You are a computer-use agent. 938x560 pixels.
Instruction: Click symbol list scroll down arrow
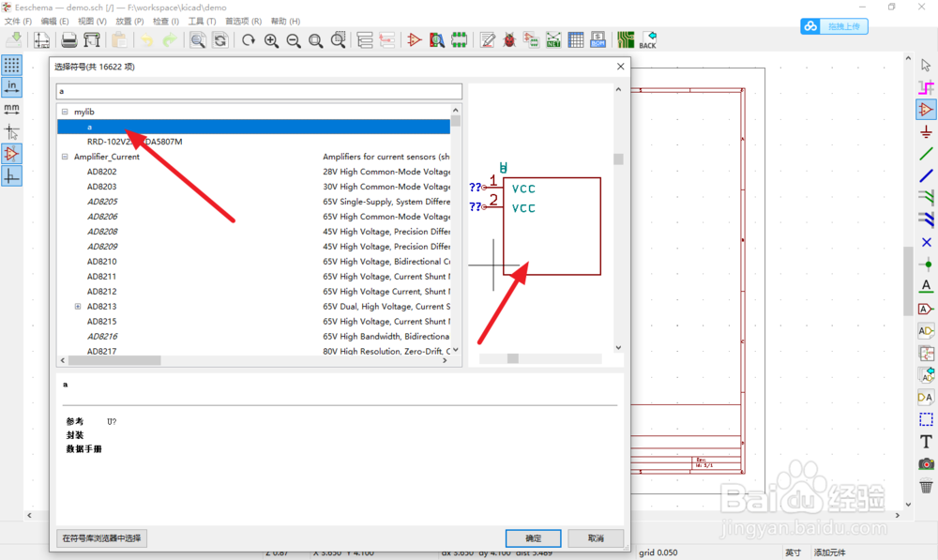tap(456, 350)
